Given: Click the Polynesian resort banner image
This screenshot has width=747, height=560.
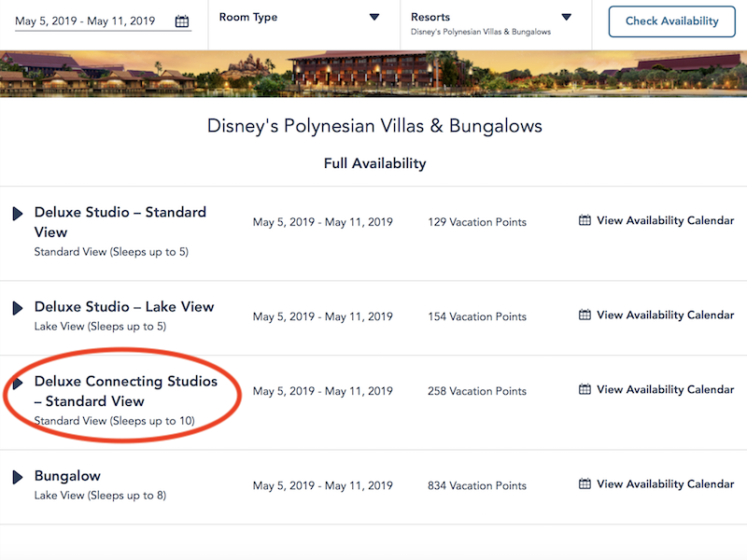Looking at the screenshot, I should coord(373,74).
